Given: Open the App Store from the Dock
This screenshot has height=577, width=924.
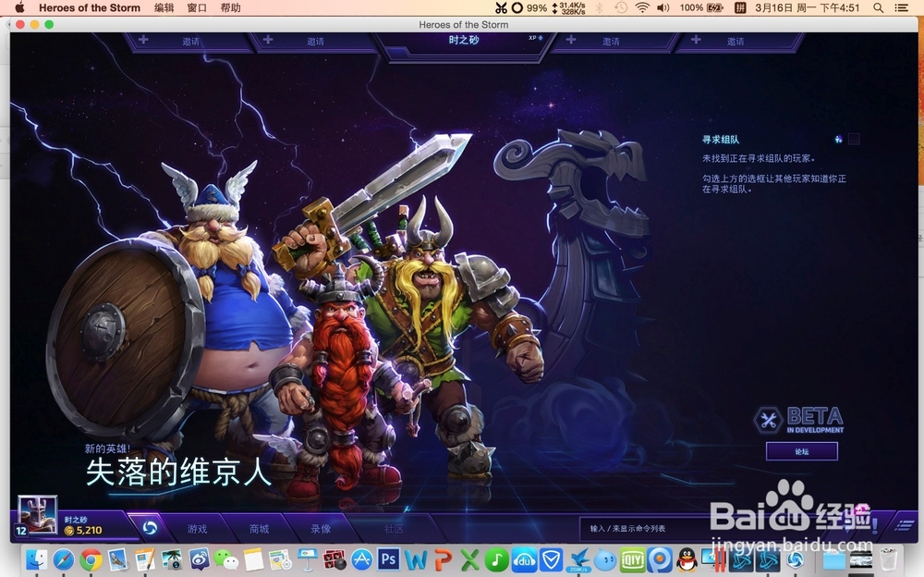Looking at the screenshot, I should pyautogui.click(x=361, y=559).
